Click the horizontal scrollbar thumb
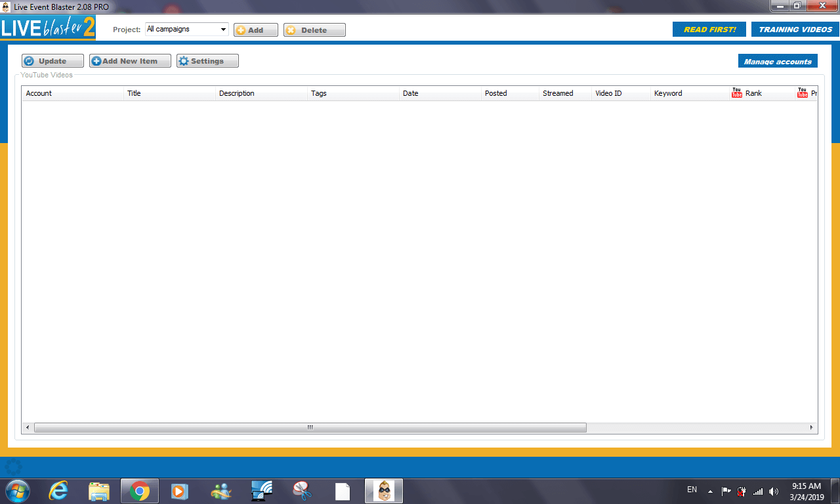 [x=310, y=427]
